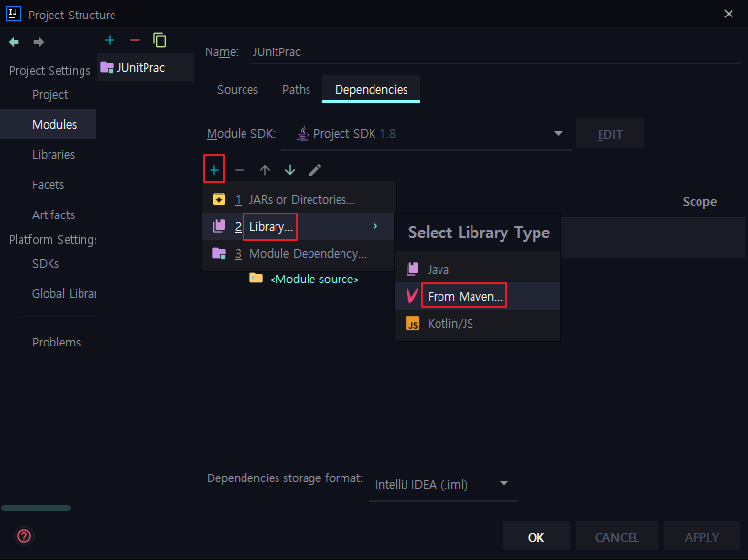
Task: Click the CANCEL button
Action: (x=617, y=537)
